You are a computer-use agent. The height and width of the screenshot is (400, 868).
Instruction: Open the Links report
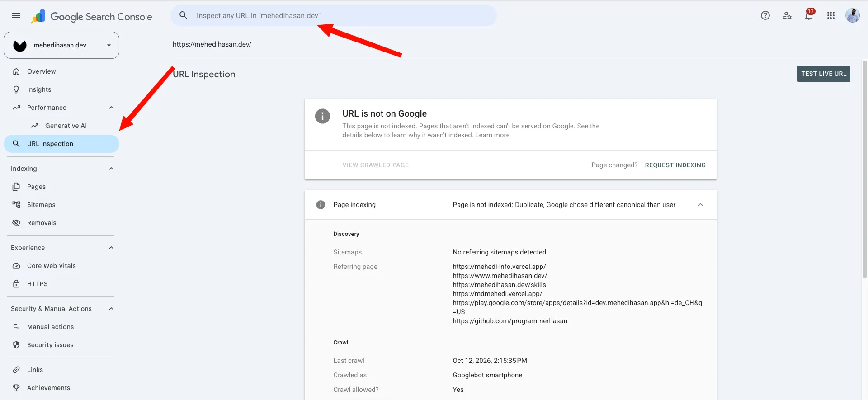[61, 370]
